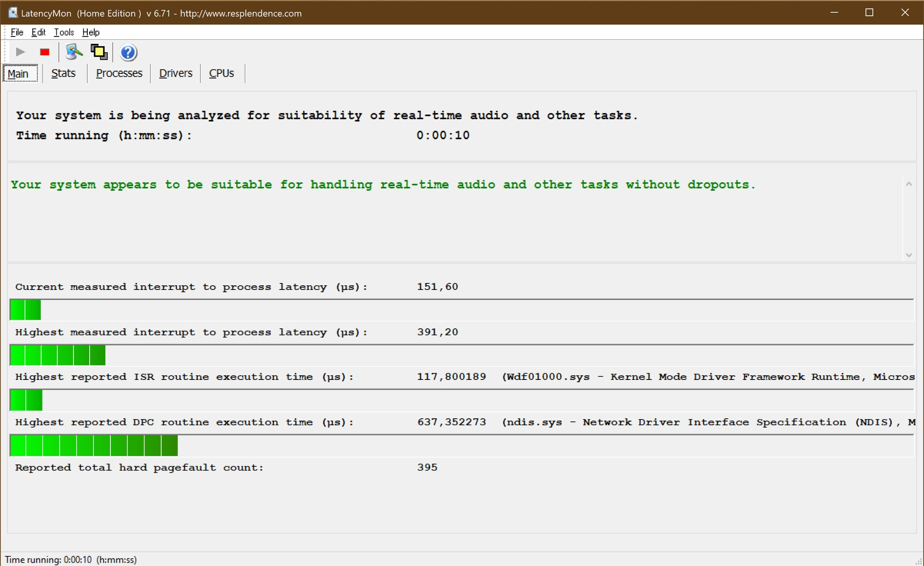The height and width of the screenshot is (566, 924).
Task: Click the hard pagefault count 395
Action: pos(427,467)
